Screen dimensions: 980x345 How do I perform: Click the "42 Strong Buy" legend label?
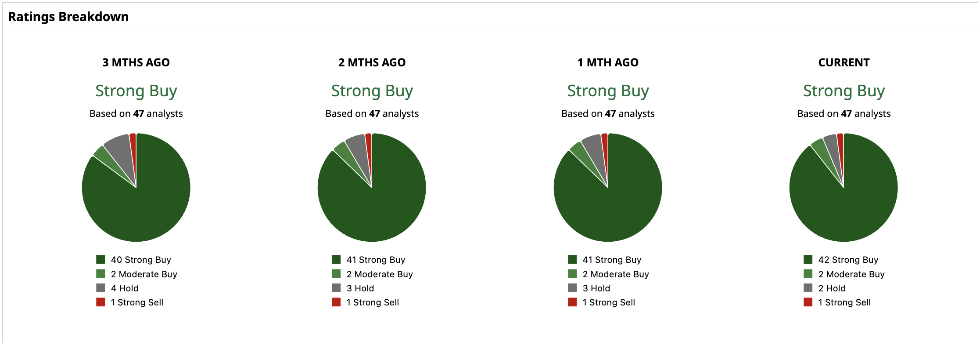click(x=848, y=260)
